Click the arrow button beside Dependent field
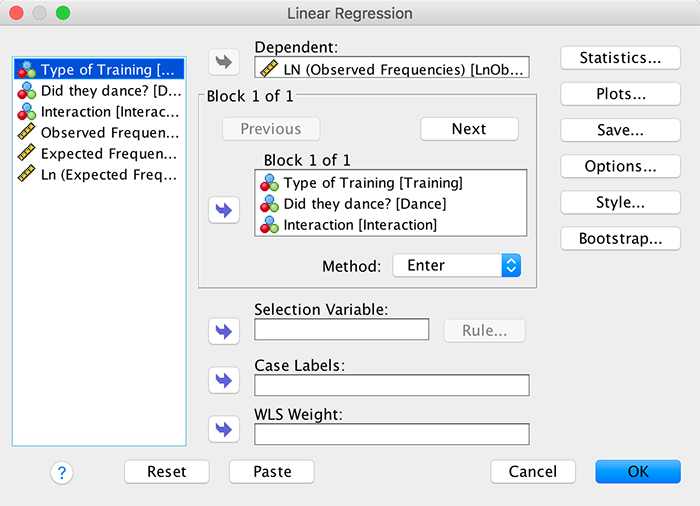Image resolution: width=700 pixels, height=506 pixels. click(x=224, y=62)
